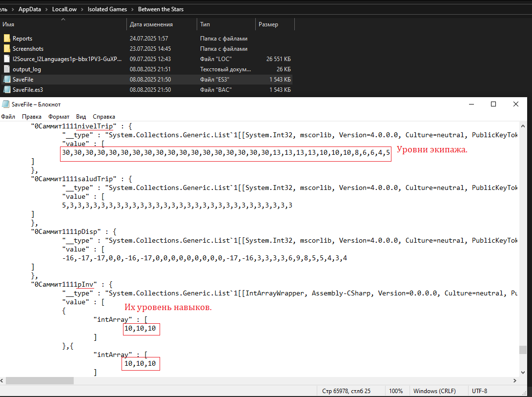Click the Screenshots folder icon
This screenshot has height=397, width=532.
7,49
